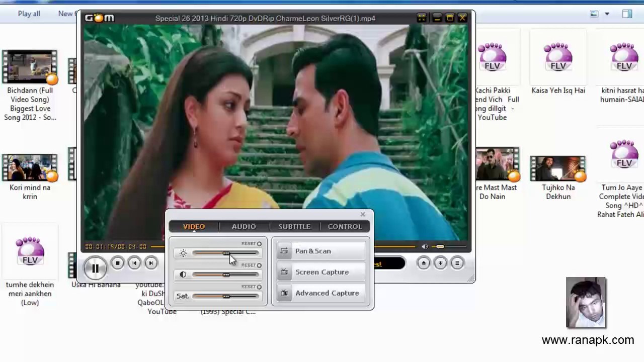The height and width of the screenshot is (362, 644).
Task: Open the GOM logo menu
Action: pyautogui.click(x=100, y=18)
